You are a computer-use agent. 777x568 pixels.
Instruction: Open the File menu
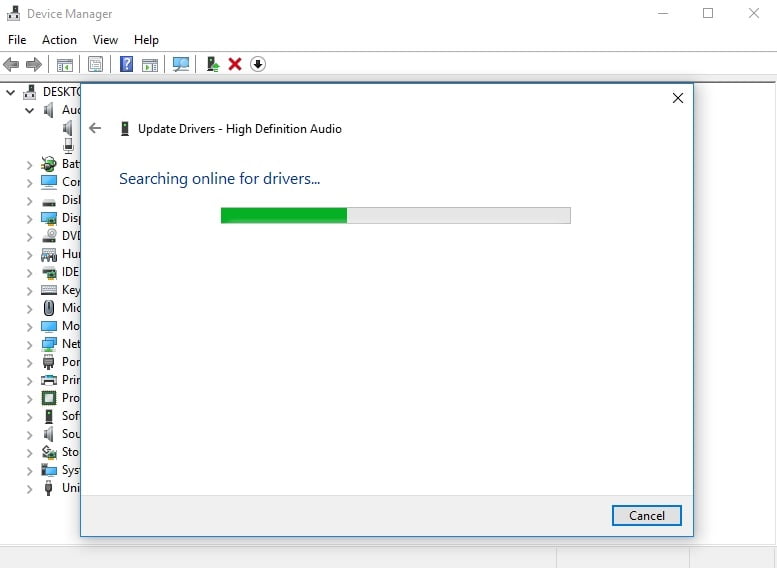[x=17, y=40]
